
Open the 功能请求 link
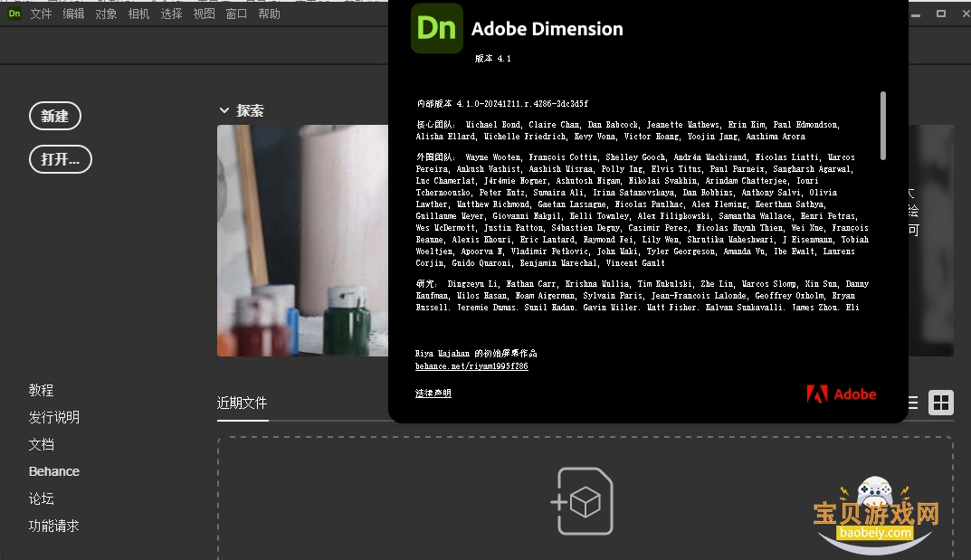[x=54, y=526]
